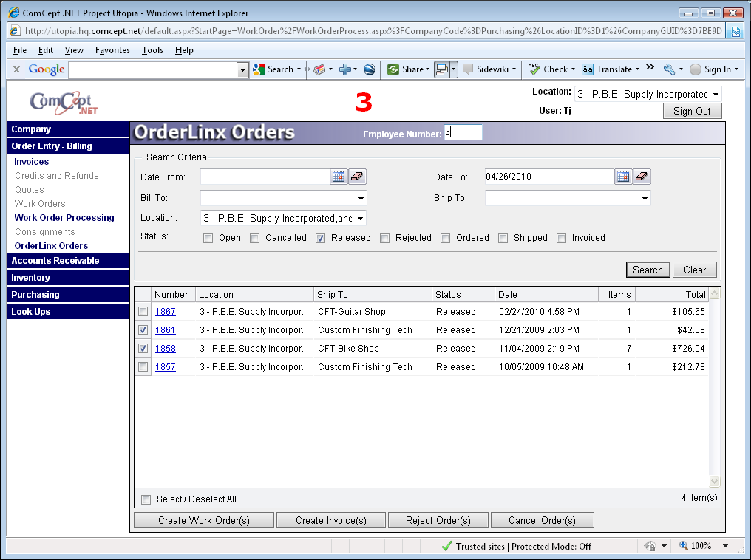The width and height of the screenshot is (751, 560).
Task: Uncheck the Released status checkbox
Action: pos(321,238)
